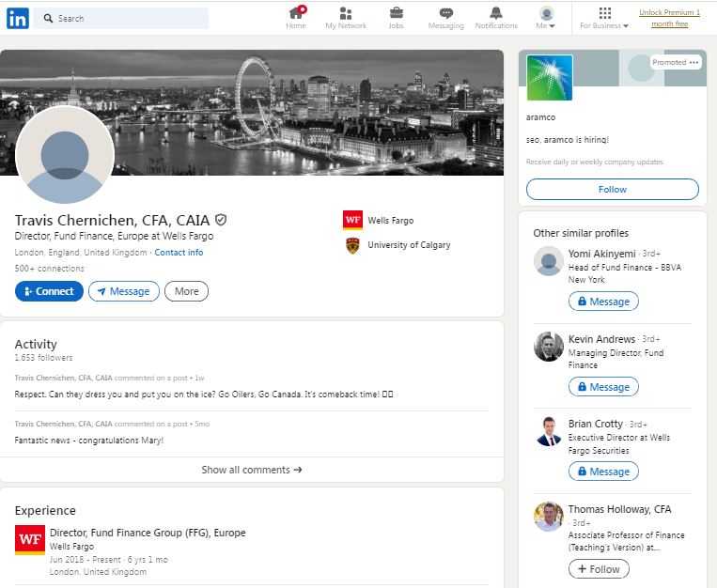Screen dimensions: 717x588
Task: Expand the For Business dropdown
Action: click(x=604, y=18)
